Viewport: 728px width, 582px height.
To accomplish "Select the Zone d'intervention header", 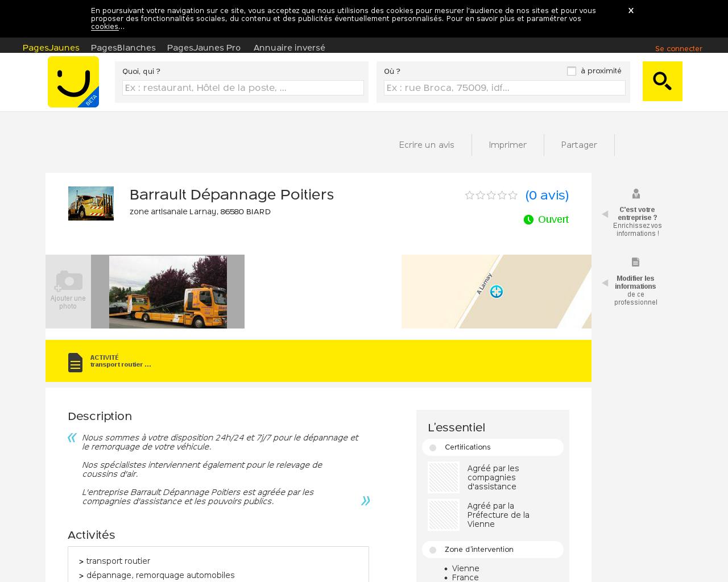I will pos(493,550).
